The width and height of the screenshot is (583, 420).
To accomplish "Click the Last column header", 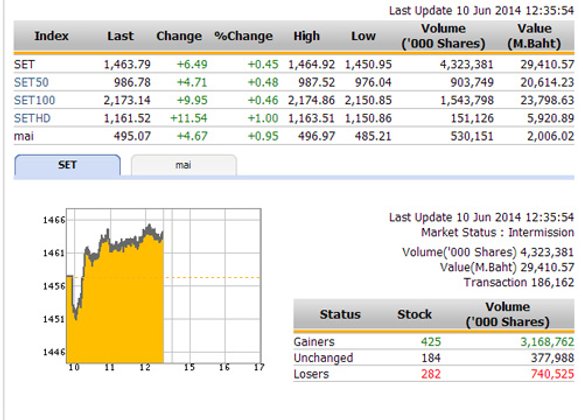I will tap(120, 36).
